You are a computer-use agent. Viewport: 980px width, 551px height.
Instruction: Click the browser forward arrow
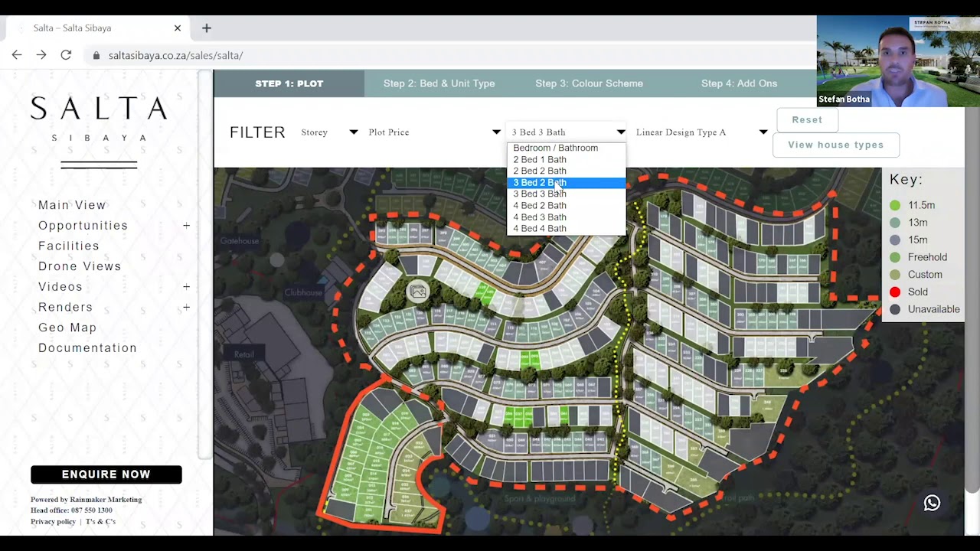click(x=41, y=55)
